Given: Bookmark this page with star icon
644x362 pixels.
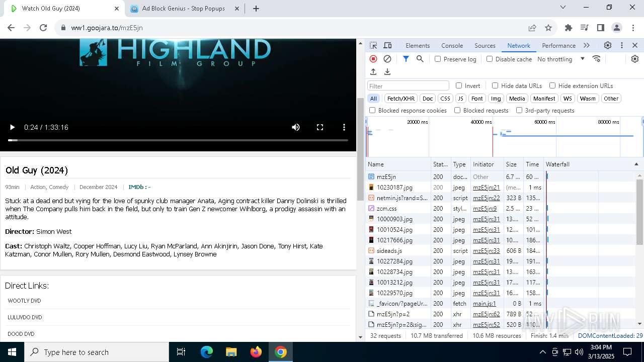Looking at the screenshot, I should point(548,28).
